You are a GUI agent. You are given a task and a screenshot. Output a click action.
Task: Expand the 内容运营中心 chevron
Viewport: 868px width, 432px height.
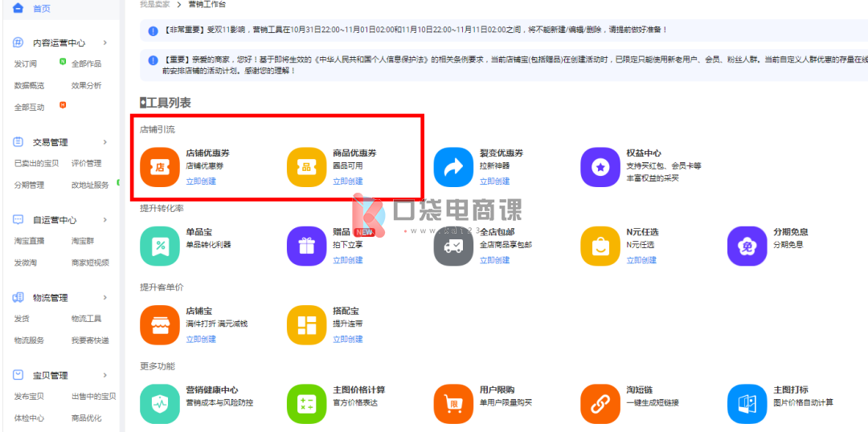(105, 43)
